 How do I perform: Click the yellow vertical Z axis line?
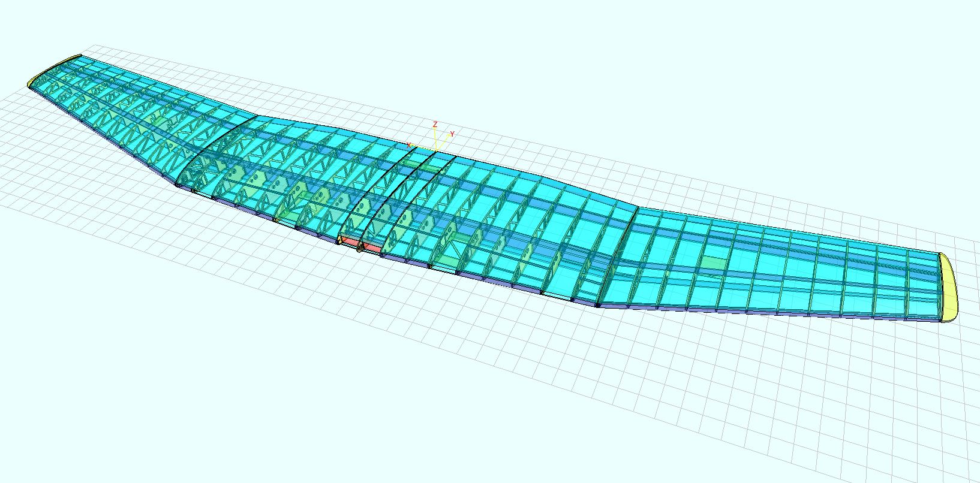[x=435, y=138]
